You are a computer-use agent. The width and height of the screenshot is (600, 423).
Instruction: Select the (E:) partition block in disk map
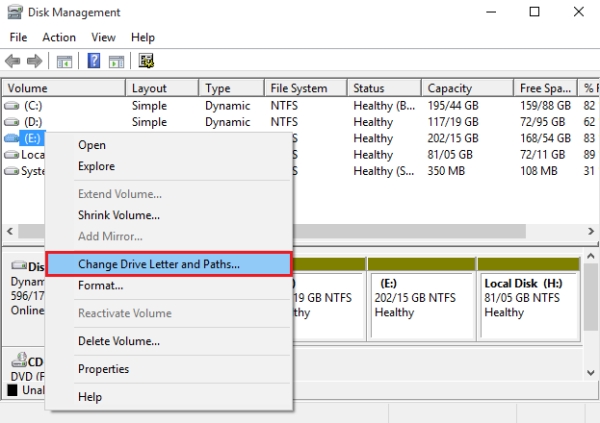419,297
